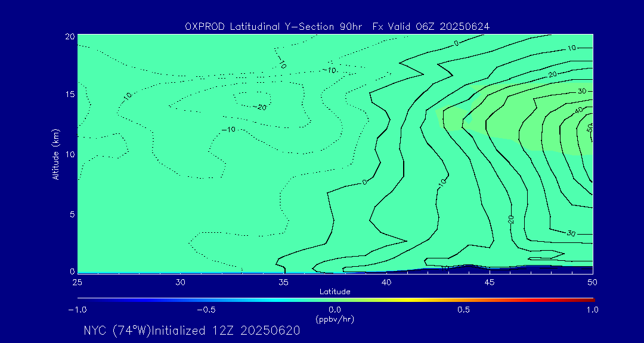This screenshot has height=343, width=644.
Task: Click latitude axis tick label 25
Action: pyautogui.click(x=77, y=282)
